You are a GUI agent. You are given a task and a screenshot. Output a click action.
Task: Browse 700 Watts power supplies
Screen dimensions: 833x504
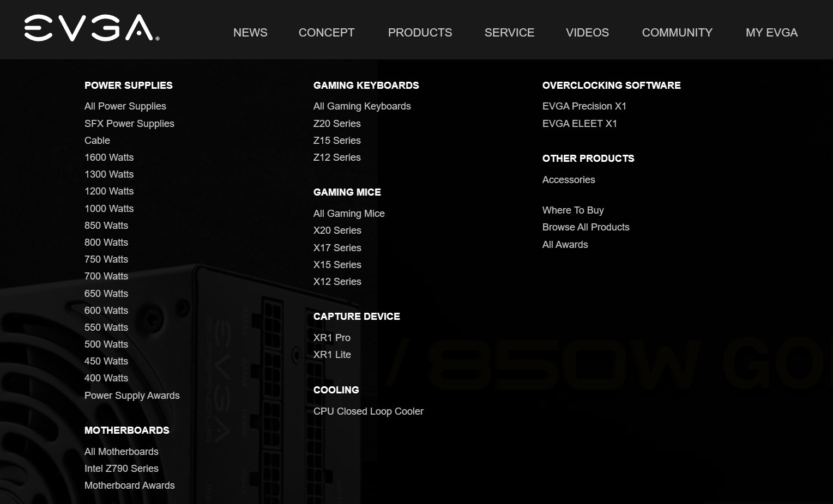pyautogui.click(x=106, y=276)
